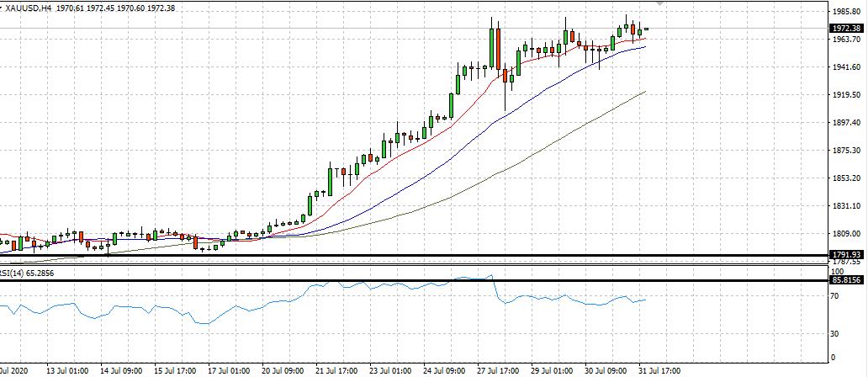Viewport: 868px width, 377px height.
Task: Click the tall red candle on 27 Jul
Action: pyautogui.click(x=498, y=49)
